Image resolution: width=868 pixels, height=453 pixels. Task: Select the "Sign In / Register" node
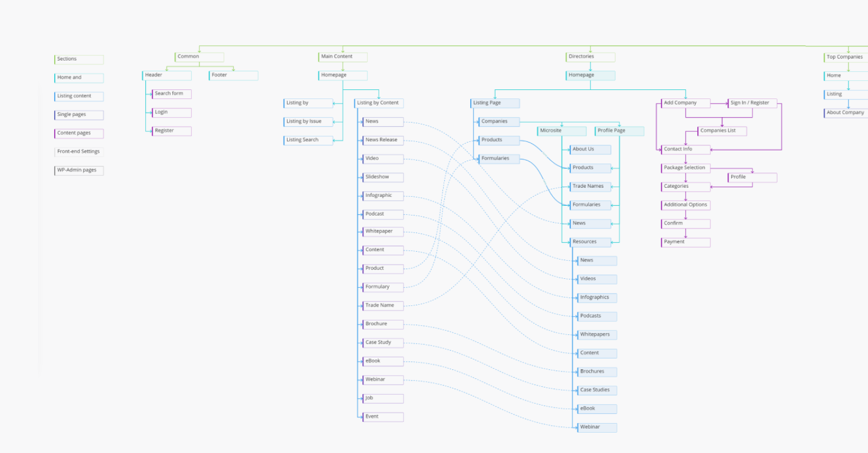click(753, 103)
